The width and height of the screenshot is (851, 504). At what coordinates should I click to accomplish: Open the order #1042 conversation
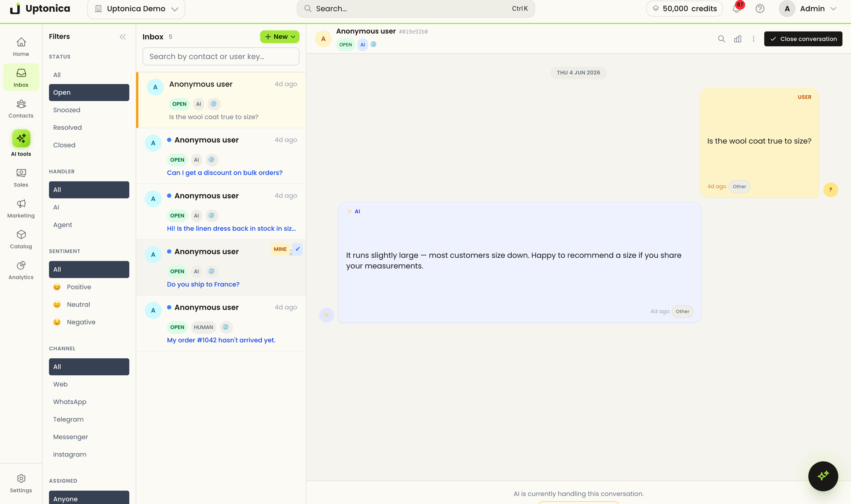coord(221,323)
